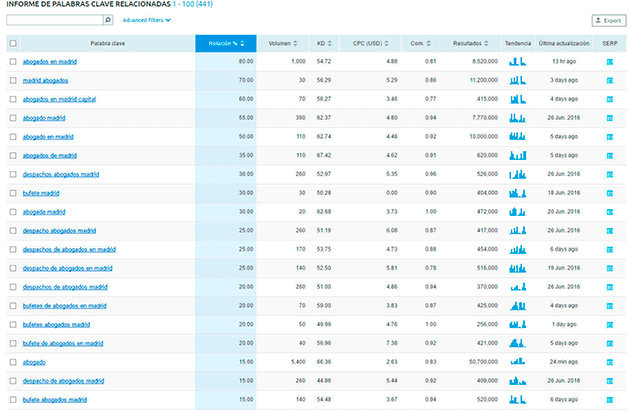This screenshot has width=630, height=410.
Task: Open SERP snapshot for despacho de abogados en madrid
Action: click(610, 268)
